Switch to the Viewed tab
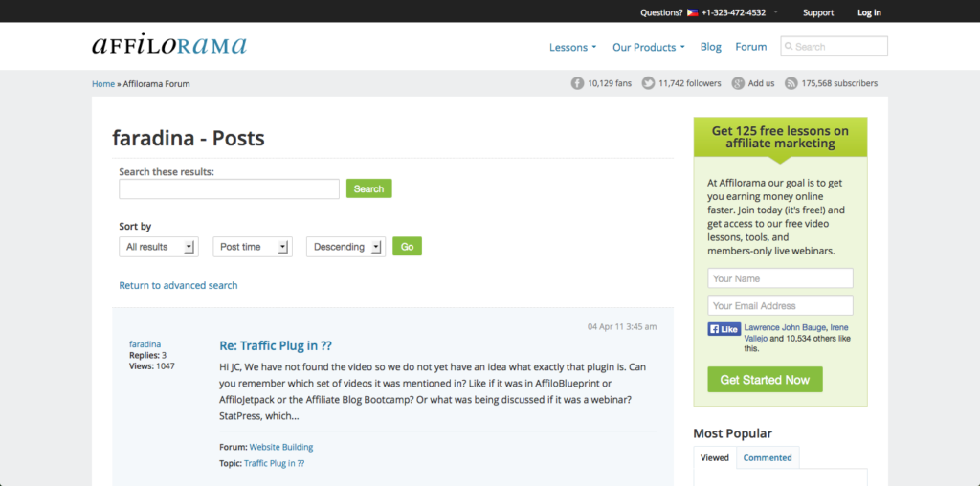980x486 pixels. 714,458
